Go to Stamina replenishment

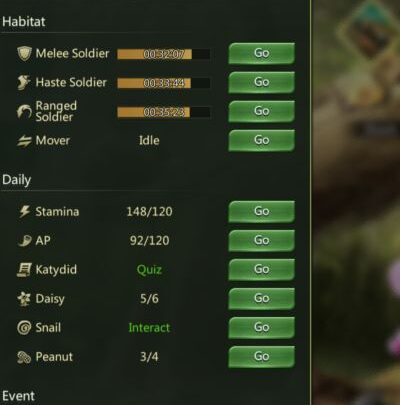pyautogui.click(x=262, y=211)
